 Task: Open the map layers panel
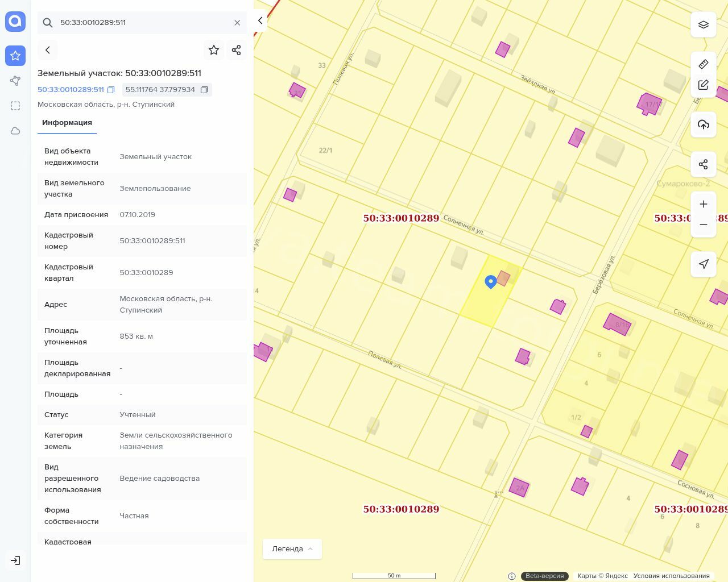pos(704,24)
